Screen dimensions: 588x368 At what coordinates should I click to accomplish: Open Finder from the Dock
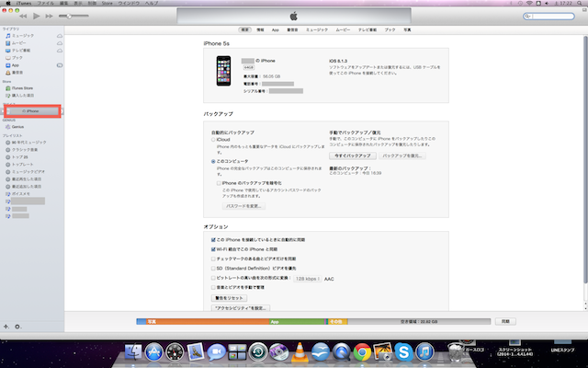point(133,352)
